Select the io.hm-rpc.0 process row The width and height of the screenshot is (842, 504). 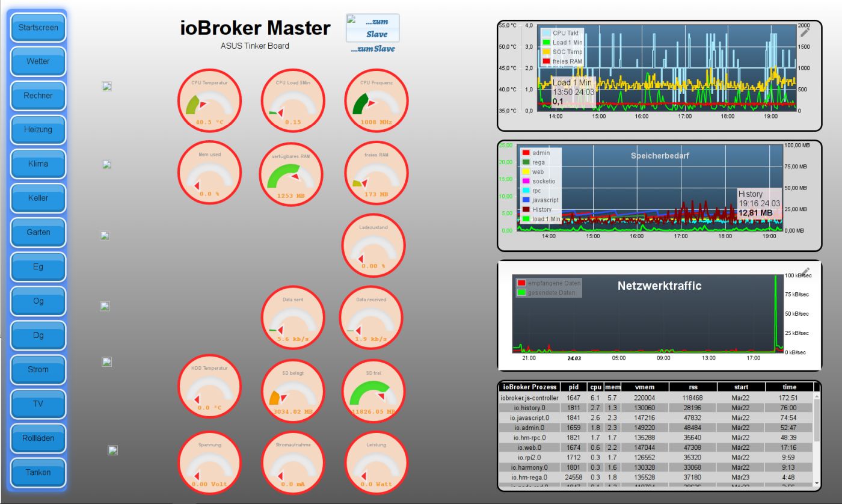click(x=656, y=437)
